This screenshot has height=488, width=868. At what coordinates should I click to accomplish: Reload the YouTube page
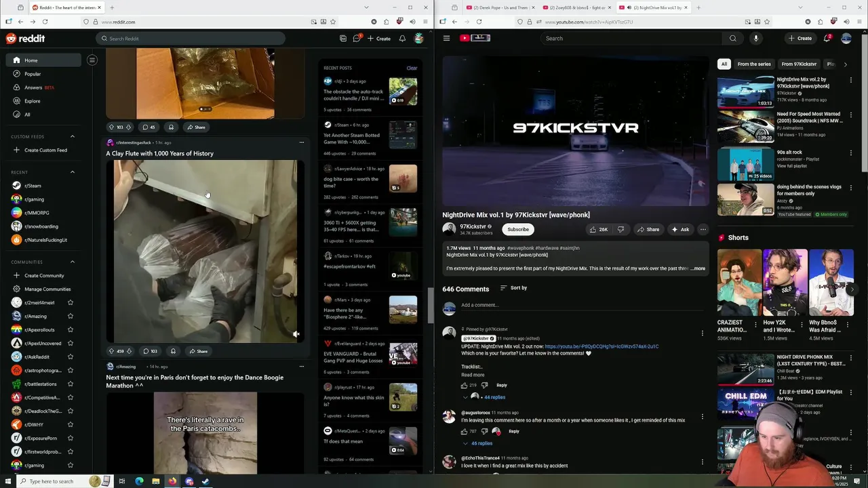[x=479, y=22]
